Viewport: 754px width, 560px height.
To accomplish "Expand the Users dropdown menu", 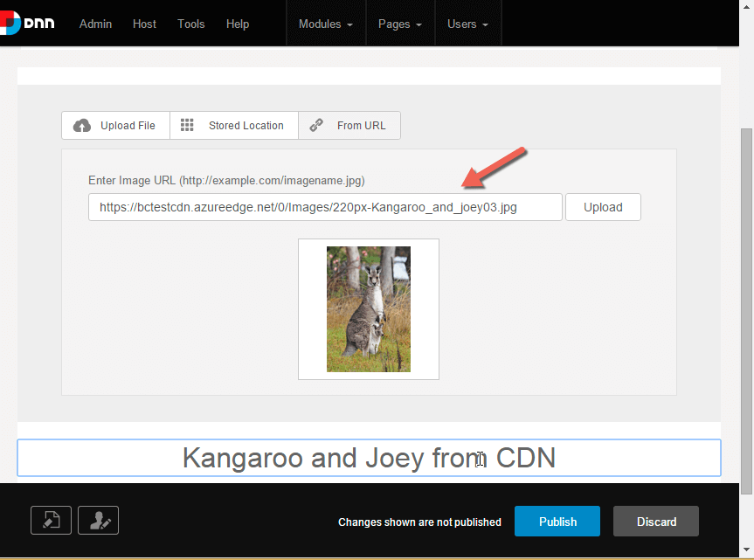I will [x=467, y=24].
